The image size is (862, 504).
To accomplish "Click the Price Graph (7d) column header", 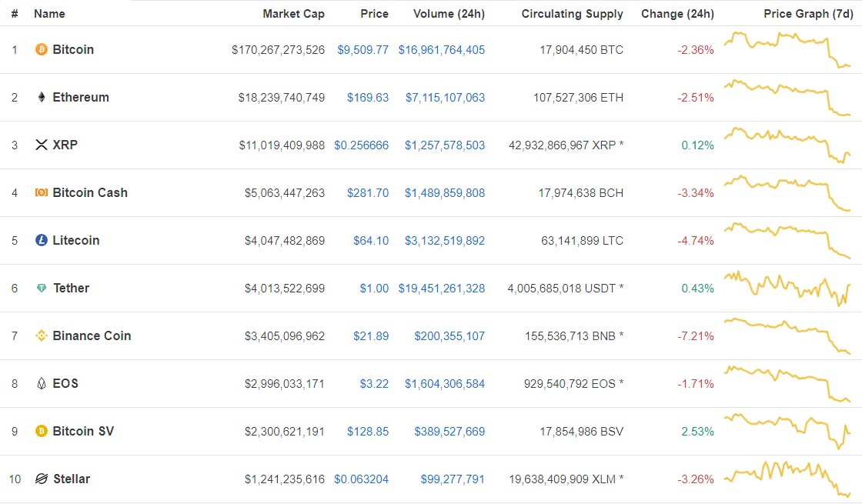I will click(x=808, y=14).
